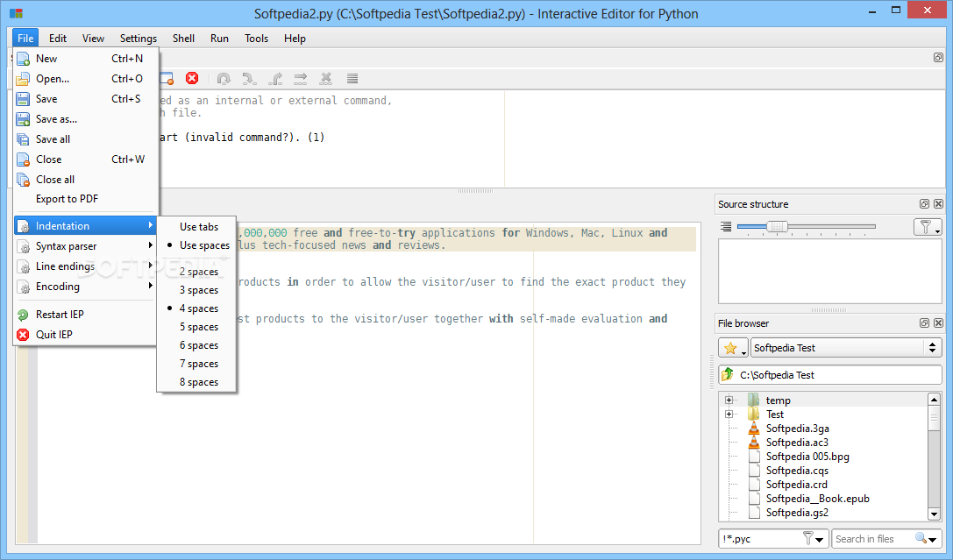
Task: Close the Source structure panel
Action: [x=938, y=204]
